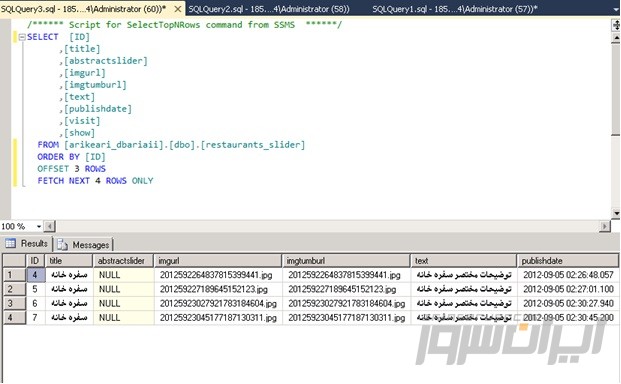This screenshot has height=384, width=621.
Task: Click [imgtumburl] in the query editor
Action: pos(95,85)
